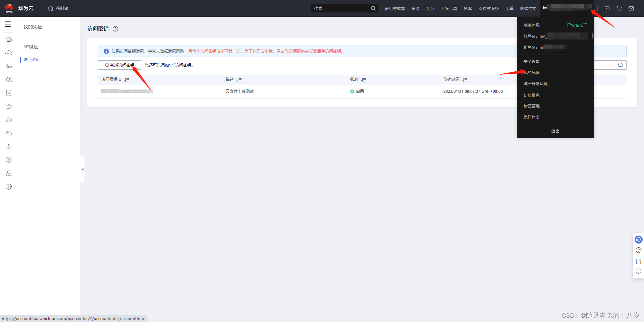This screenshot has width=644, height=322.
Task: Select 我的凭证 in the user menu
Action: pos(532,73)
